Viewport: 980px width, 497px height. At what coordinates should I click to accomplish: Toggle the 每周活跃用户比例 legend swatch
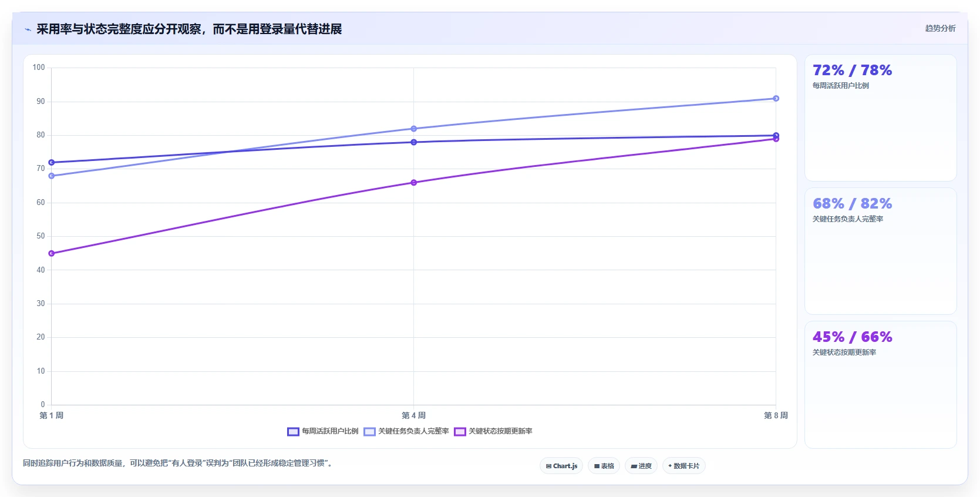293,432
